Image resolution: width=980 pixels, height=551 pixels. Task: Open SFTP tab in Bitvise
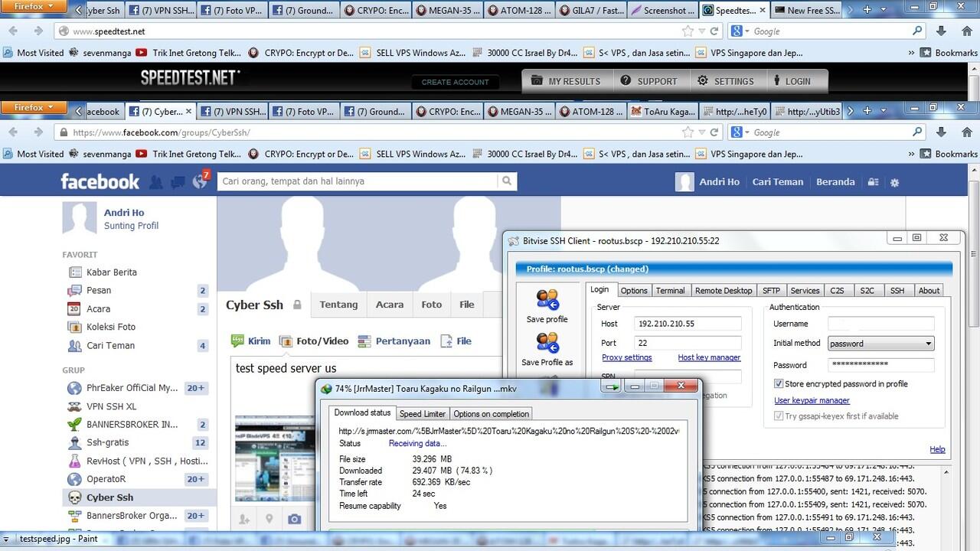[771, 291]
